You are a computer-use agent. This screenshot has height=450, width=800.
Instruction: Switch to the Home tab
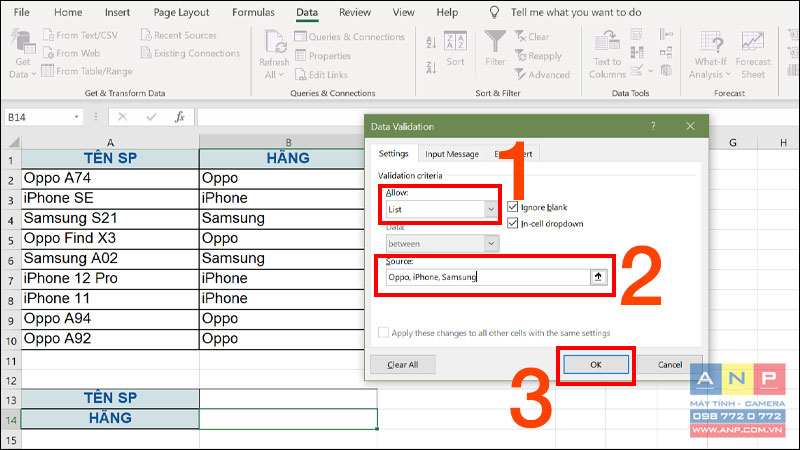pos(68,12)
